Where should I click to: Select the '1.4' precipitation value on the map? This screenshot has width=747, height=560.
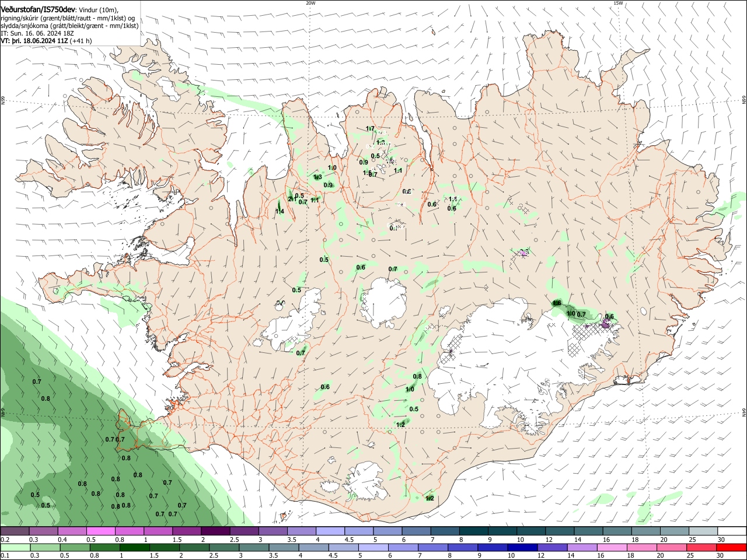[280, 211]
